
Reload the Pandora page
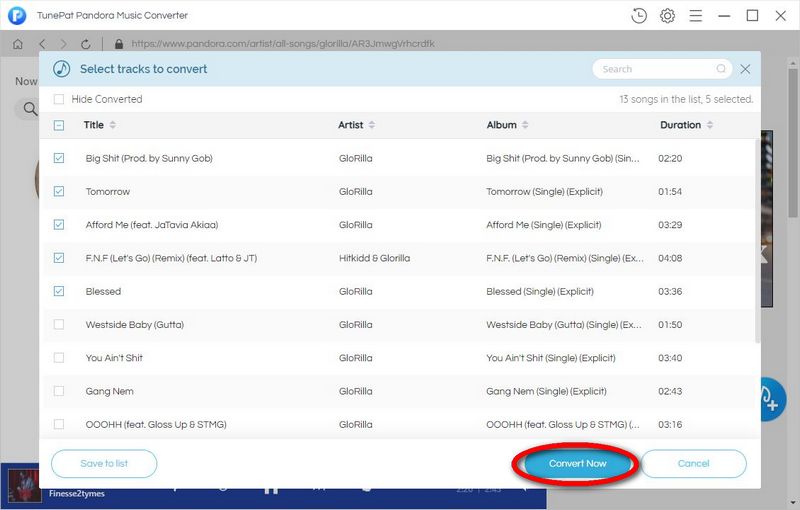click(x=86, y=44)
